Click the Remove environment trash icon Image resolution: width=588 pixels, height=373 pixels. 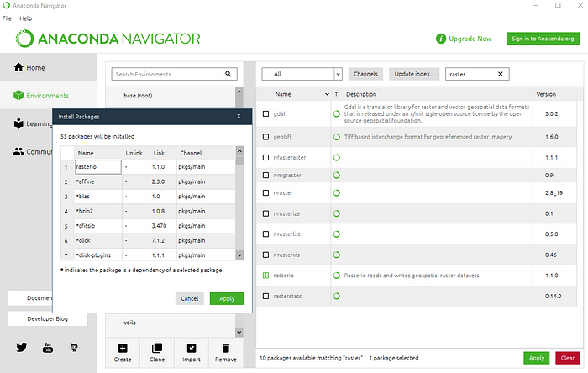[x=226, y=349]
